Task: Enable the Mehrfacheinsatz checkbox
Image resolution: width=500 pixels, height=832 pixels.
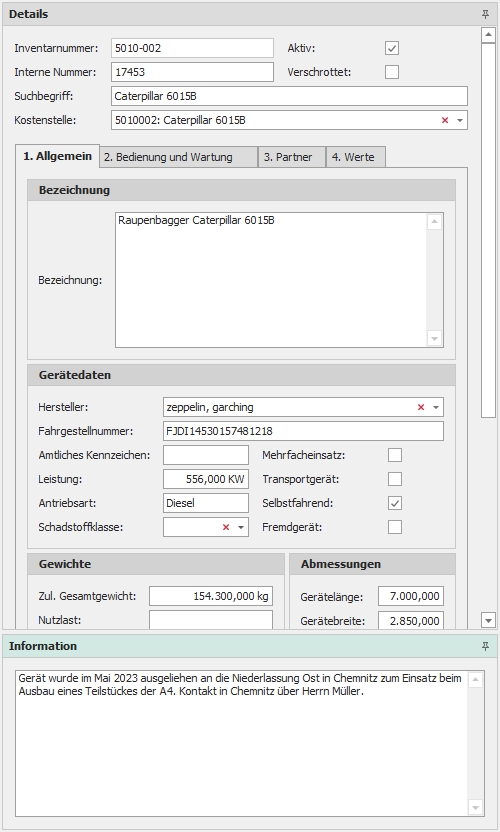Action: click(x=395, y=455)
